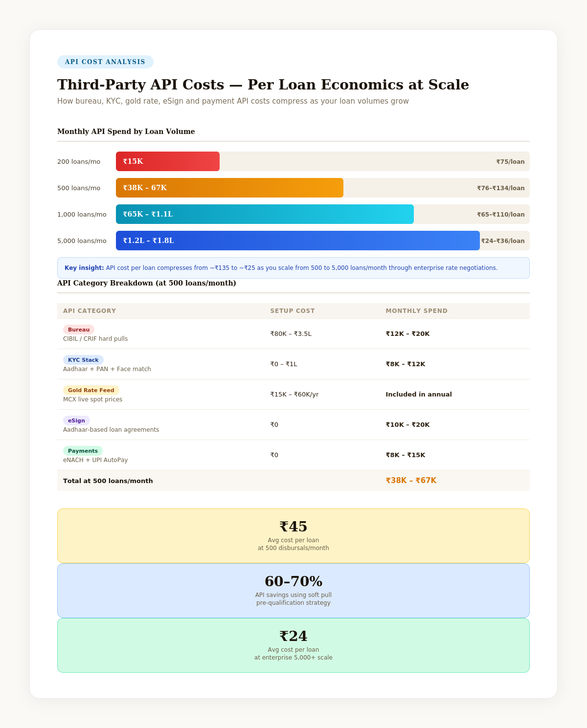Click the ₹65–₹110/loan value
Image resolution: width=587 pixels, height=728 pixels.
501,215
